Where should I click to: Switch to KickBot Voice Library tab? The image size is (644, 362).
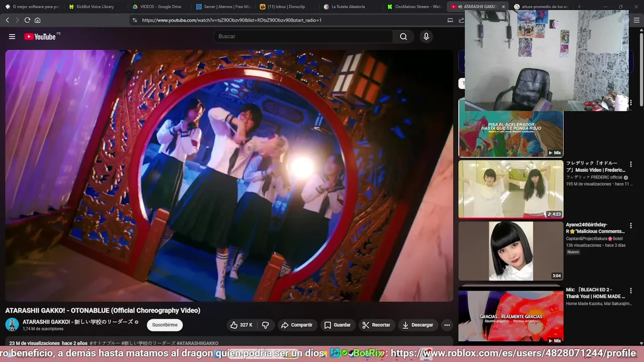point(96,7)
